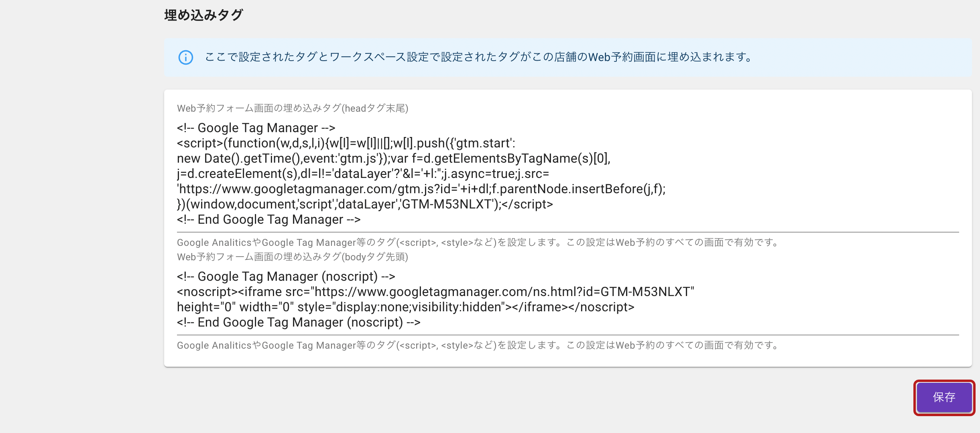
Task: Click into the body tag noscript code textarea
Action: click(x=568, y=299)
